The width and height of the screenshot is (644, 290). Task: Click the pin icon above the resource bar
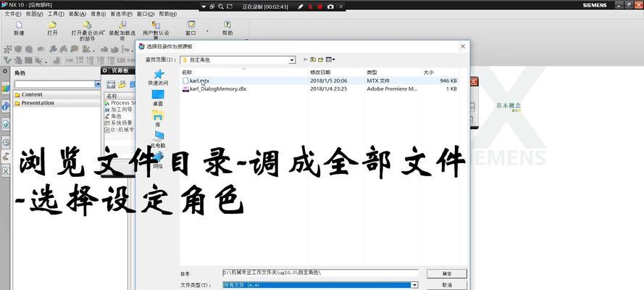[x=5, y=71]
